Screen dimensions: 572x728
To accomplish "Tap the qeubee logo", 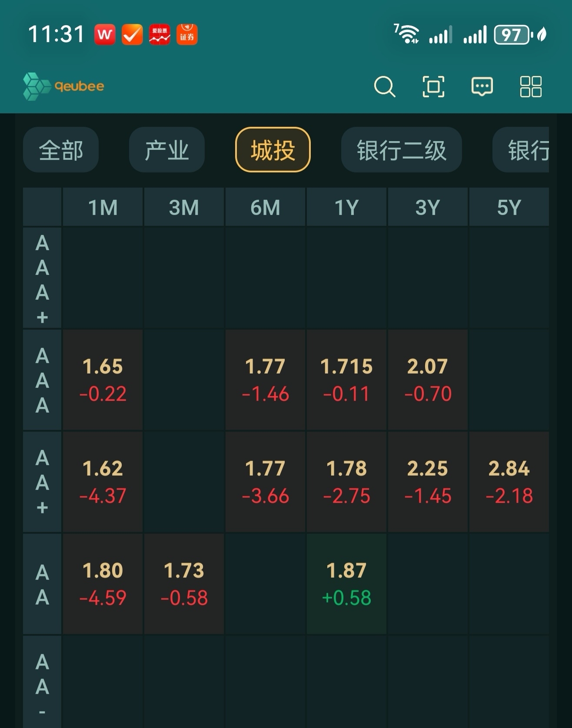I will tap(64, 86).
